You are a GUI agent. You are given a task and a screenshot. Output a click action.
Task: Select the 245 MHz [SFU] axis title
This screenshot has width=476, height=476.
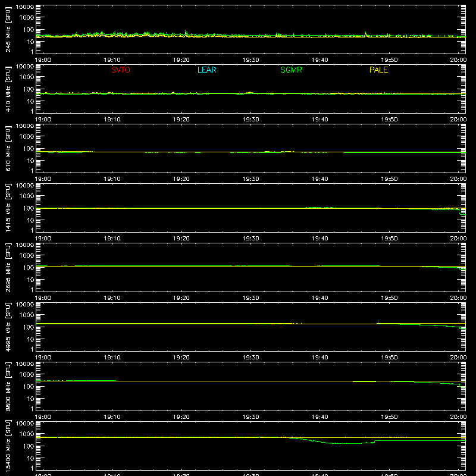point(8,29)
